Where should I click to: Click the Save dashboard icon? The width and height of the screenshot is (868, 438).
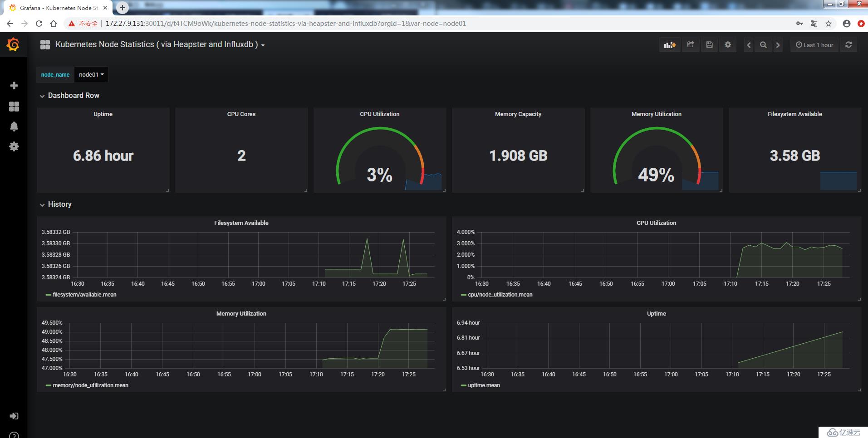(x=709, y=45)
